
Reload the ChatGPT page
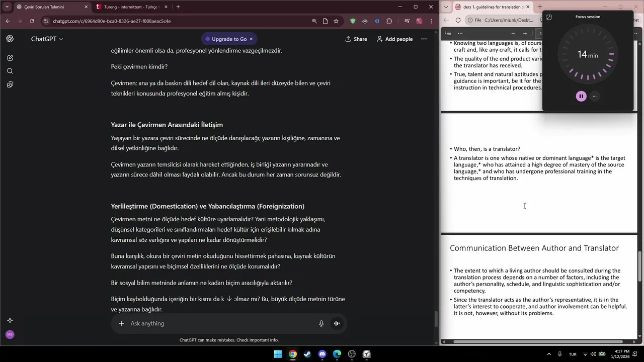tap(32, 21)
